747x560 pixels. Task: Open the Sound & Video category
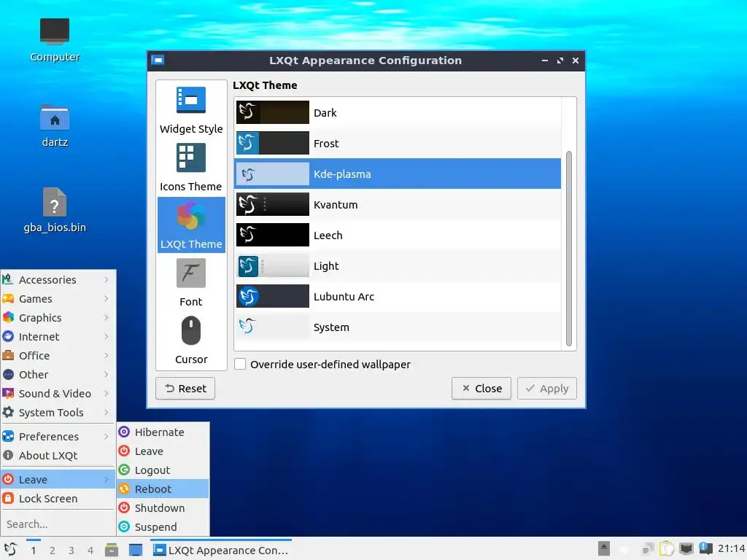click(58, 393)
